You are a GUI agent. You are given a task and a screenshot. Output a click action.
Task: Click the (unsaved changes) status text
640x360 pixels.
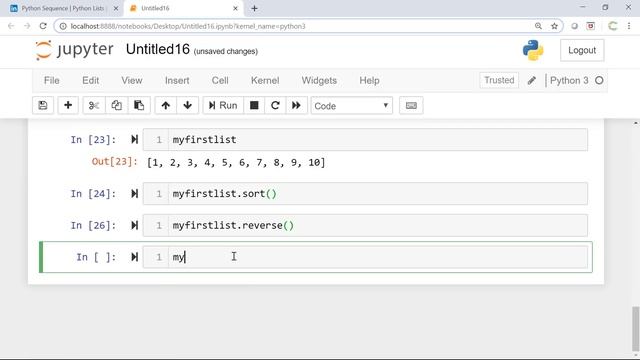tap(226, 51)
